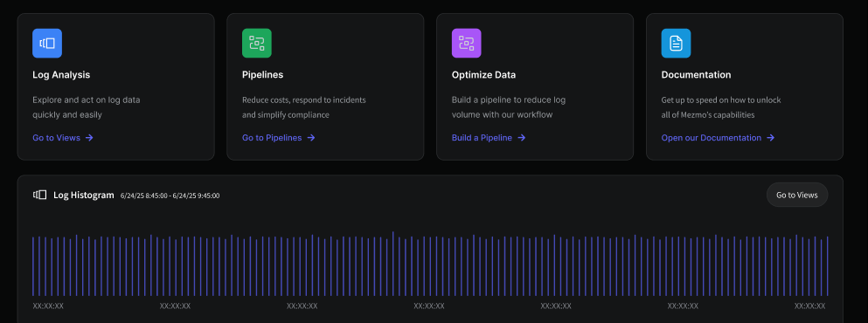
Task: Click the Log Histogram header icon
Action: [40, 195]
